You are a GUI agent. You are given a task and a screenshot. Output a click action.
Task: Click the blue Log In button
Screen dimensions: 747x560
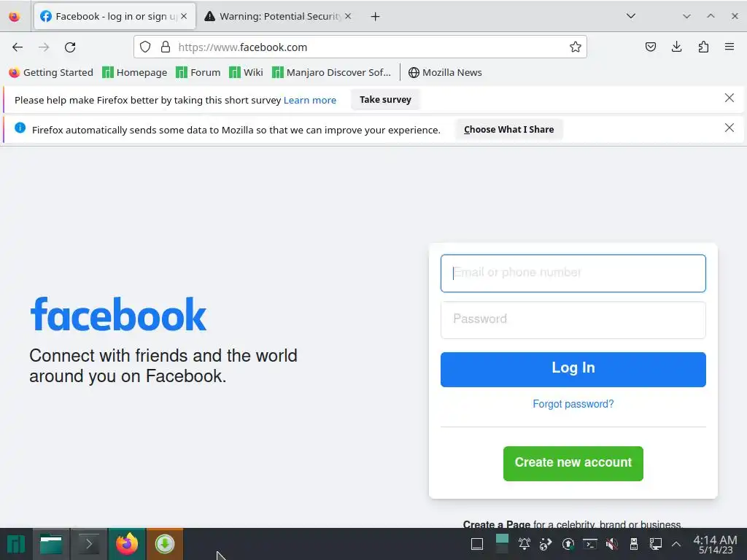(573, 370)
